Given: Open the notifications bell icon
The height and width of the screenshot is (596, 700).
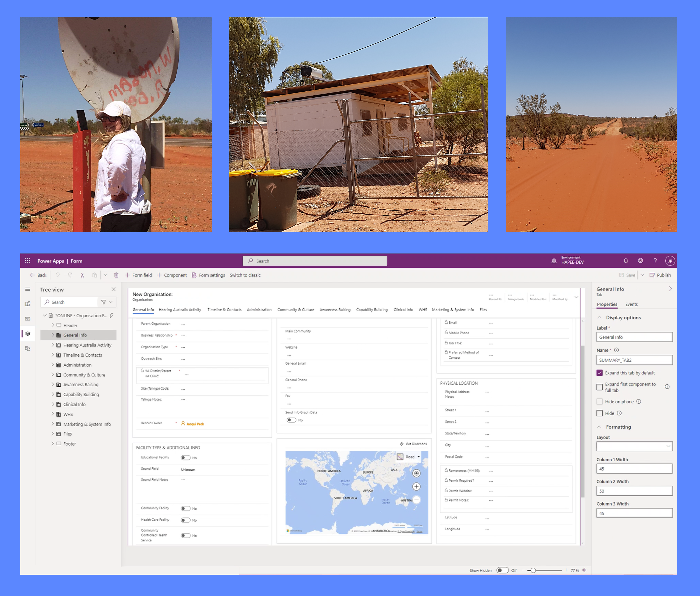Looking at the screenshot, I should [625, 261].
